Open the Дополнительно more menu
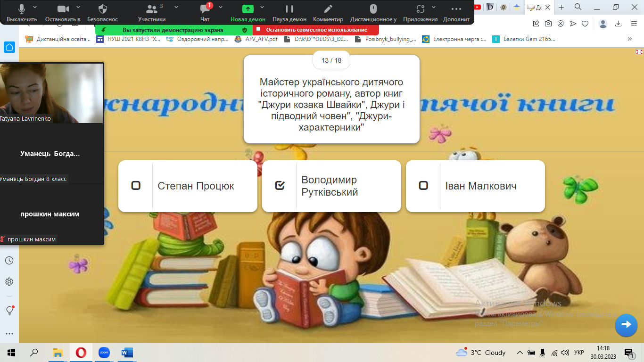 pyautogui.click(x=456, y=12)
